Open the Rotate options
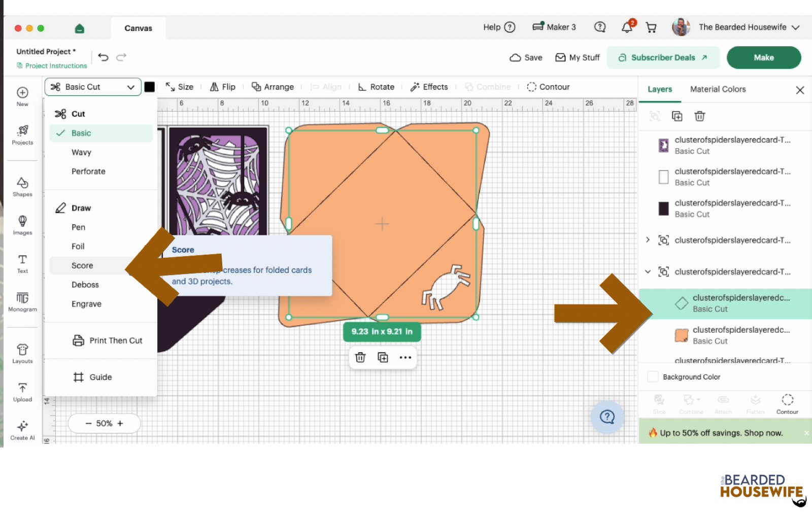 coord(376,87)
